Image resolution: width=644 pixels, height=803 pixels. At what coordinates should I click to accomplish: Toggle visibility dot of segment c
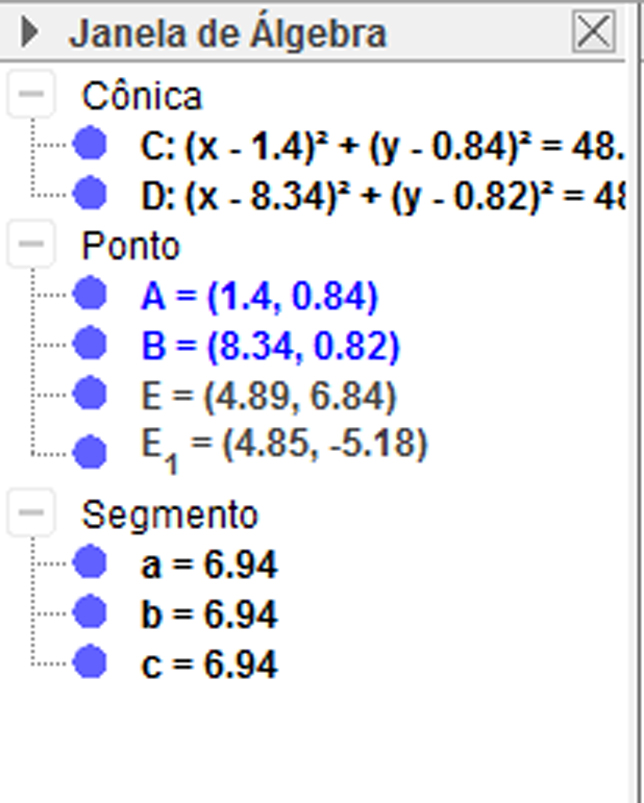(90, 661)
